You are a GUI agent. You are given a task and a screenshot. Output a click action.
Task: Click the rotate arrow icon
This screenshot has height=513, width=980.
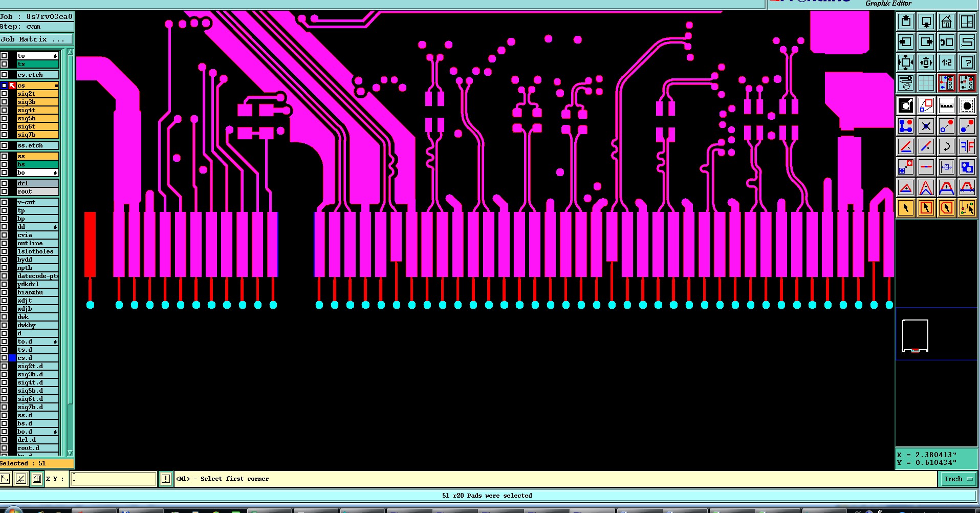[x=947, y=146]
